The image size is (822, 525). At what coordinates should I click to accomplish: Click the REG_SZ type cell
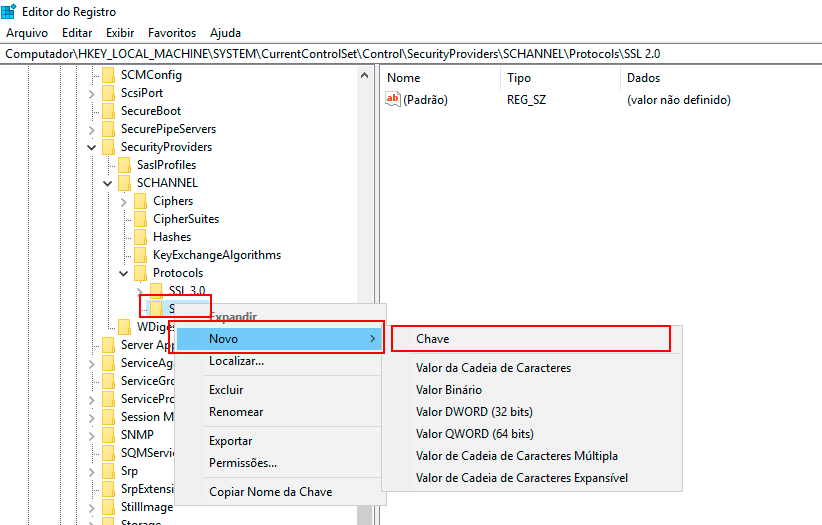(526, 100)
